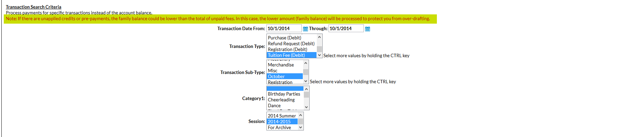Screen dimensions: 644x137
Task: Click up arrow of Category1 scrollbar
Action: 306,89
